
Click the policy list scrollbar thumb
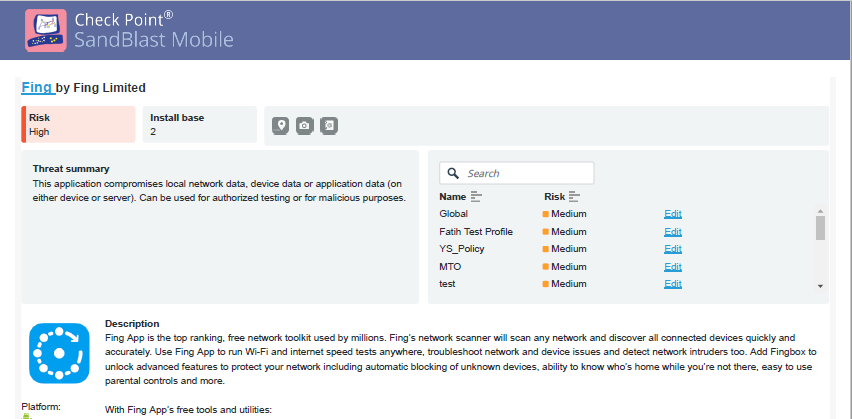point(820,229)
